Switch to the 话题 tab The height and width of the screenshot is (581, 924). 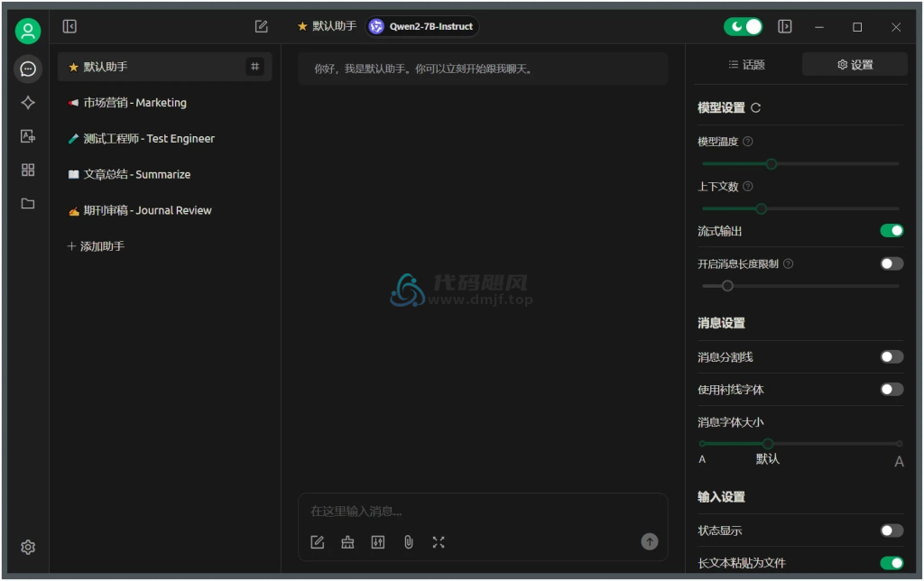[746, 64]
